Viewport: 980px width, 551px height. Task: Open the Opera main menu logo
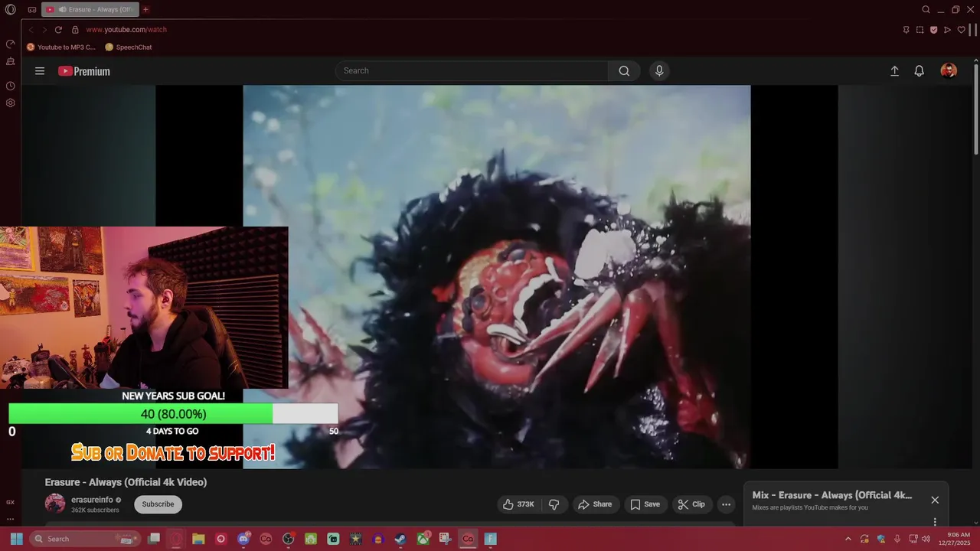[11, 10]
